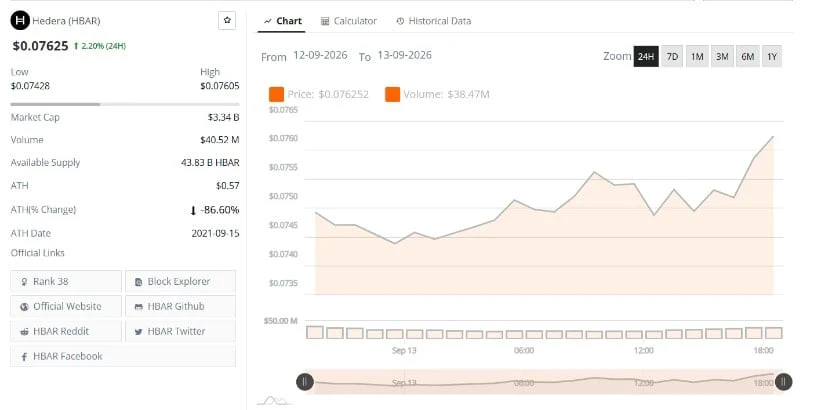Open the Block Explorer link
The width and height of the screenshot is (825, 410).
click(x=180, y=282)
